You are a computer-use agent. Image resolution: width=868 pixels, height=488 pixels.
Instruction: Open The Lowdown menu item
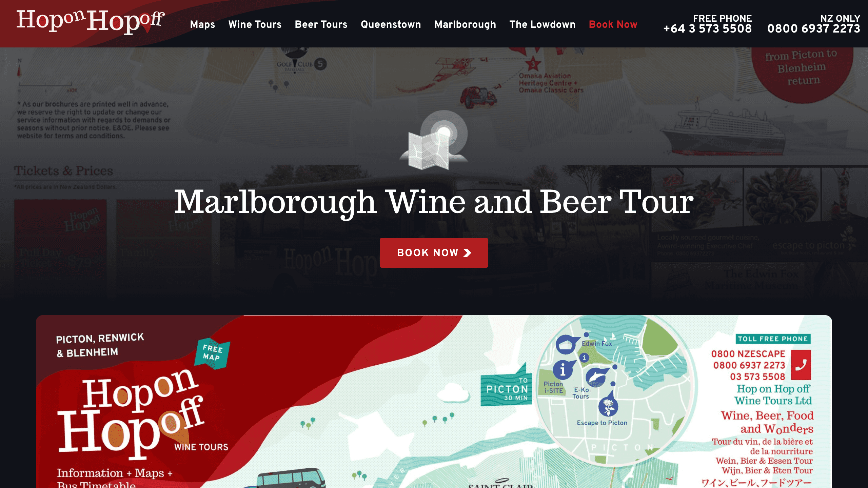(542, 24)
